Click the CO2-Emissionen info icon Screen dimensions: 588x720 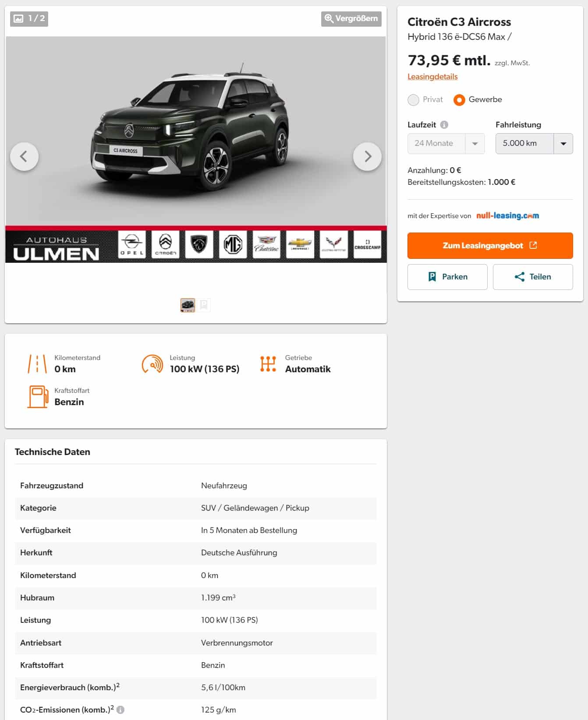[x=120, y=709]
